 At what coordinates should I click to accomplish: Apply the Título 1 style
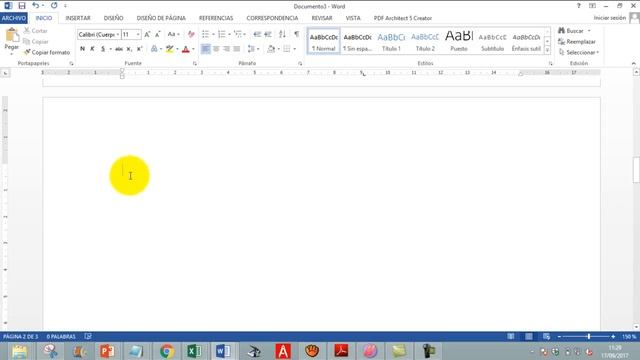(x=391, y=41)
